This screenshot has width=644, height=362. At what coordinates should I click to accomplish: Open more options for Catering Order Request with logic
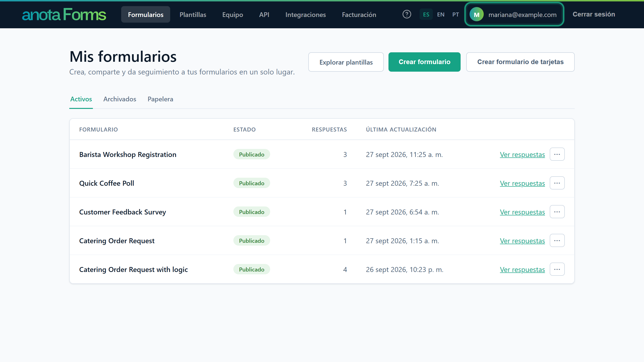557,269
